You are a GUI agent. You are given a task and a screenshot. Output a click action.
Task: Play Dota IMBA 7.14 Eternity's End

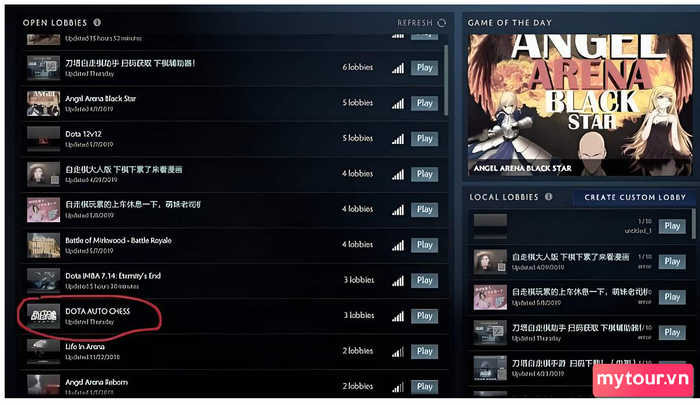tap(425, 280)
